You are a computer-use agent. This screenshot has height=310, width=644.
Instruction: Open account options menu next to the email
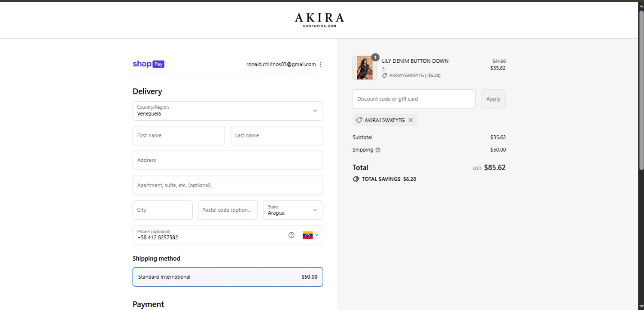coord(320,64)
